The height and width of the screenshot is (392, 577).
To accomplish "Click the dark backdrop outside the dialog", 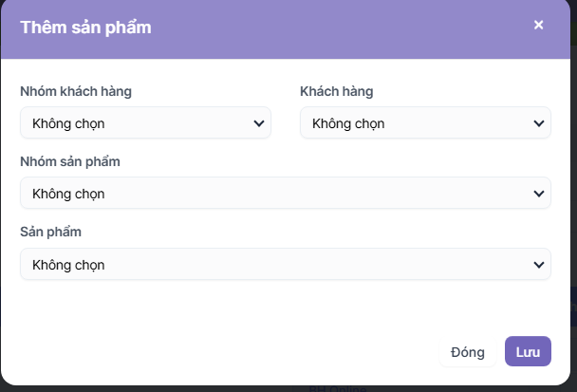I will [x=573, y=313].
